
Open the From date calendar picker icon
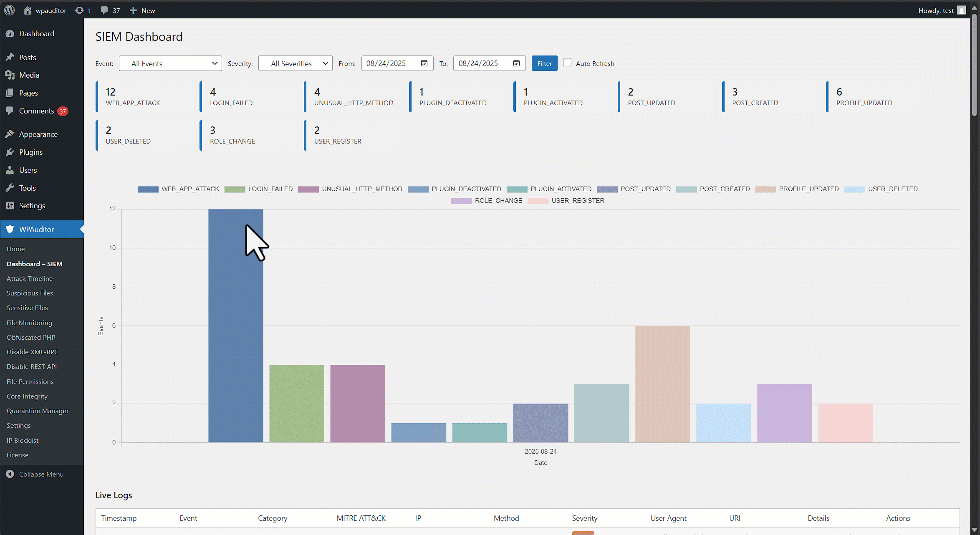tap(424, 63)
